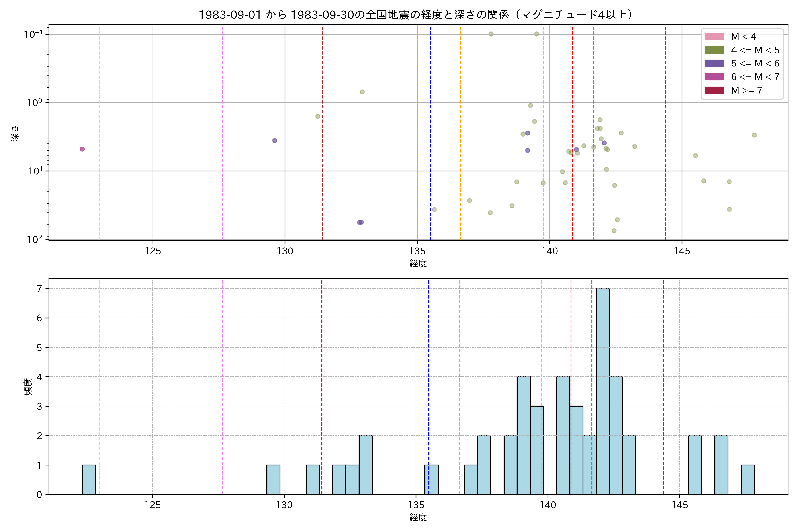Click the pink M < 4 legend swatch

714,36
